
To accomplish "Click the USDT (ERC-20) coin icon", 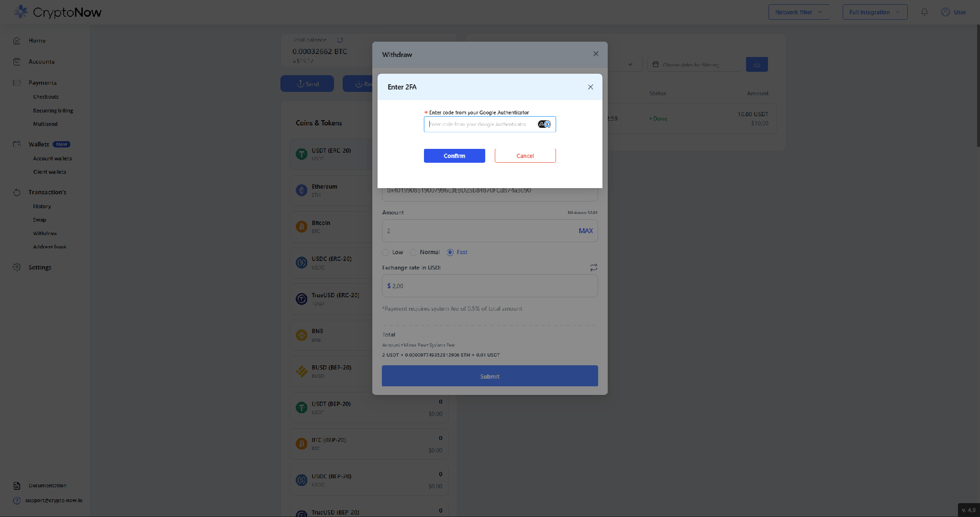I will [301, 154].
